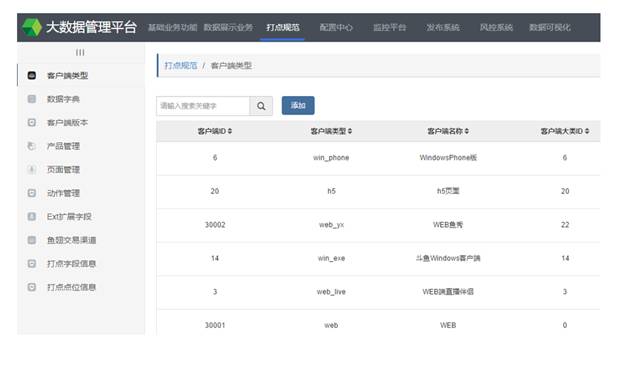
Task: Sort by 客户端大类ID column sort arrows
Action: tap(587, 131)
